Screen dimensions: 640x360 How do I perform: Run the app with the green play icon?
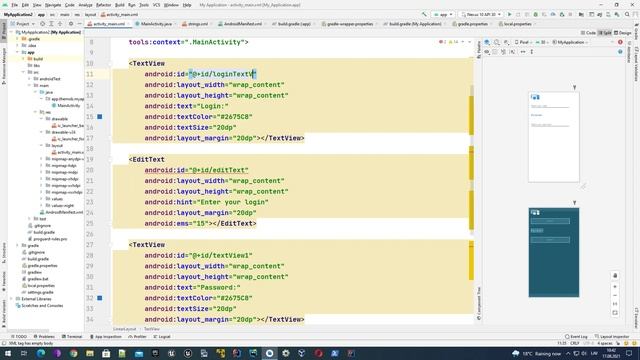509,14
